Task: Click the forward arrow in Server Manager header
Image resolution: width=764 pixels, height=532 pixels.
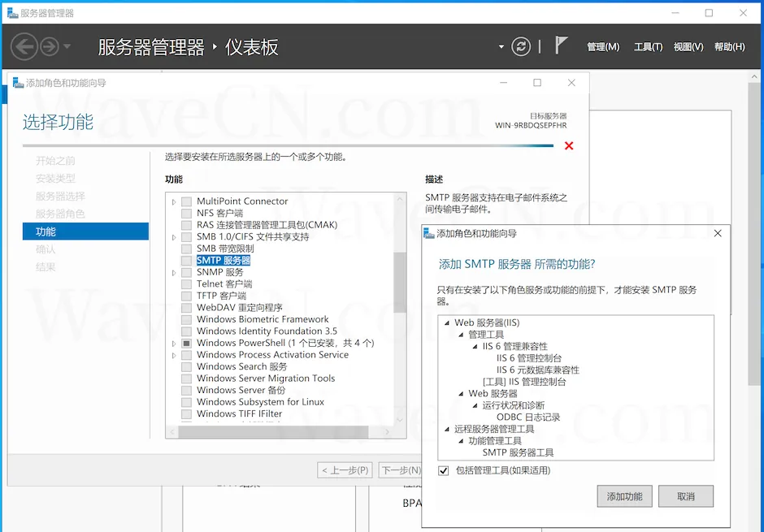Action: [50, 47]
